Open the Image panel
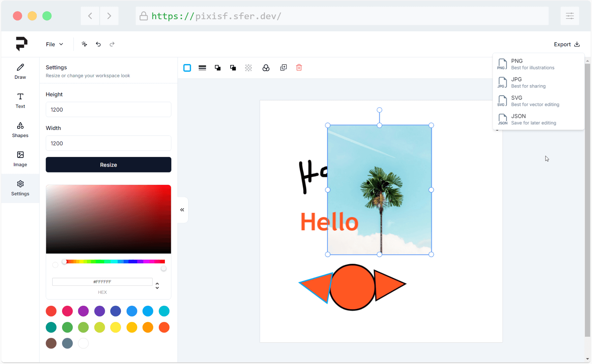This screenshot has height=364, width=592. coord(20,159)
